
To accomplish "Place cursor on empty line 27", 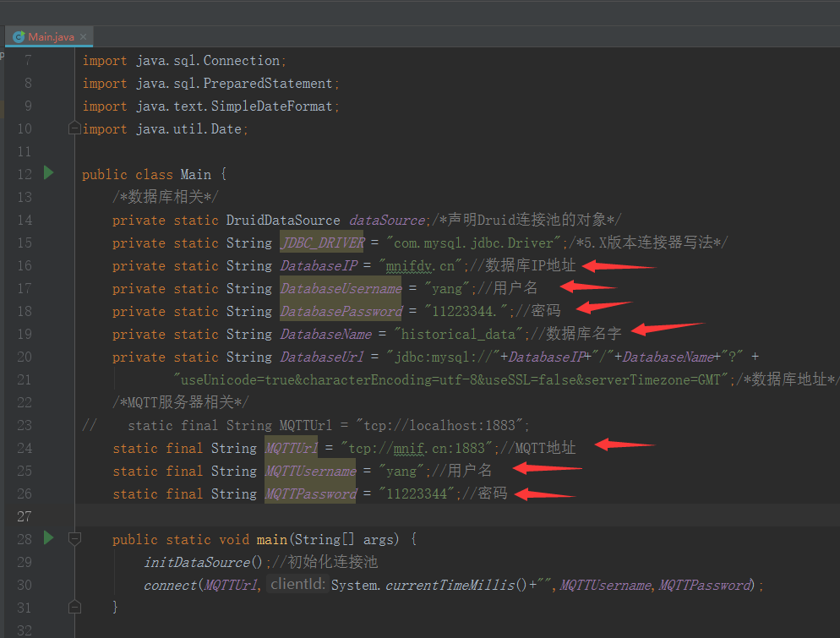I will (x=457, y=516).
